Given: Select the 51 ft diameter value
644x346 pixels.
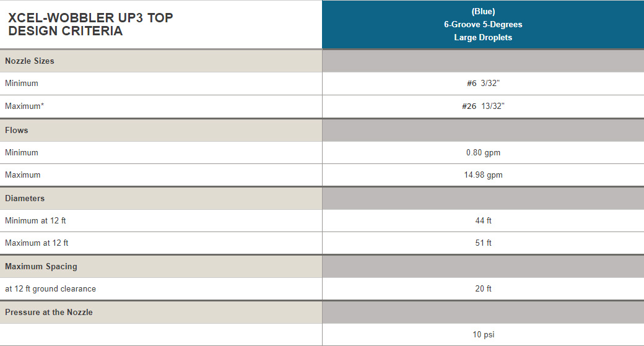Looking at the screenshot, I should (483, 243).
